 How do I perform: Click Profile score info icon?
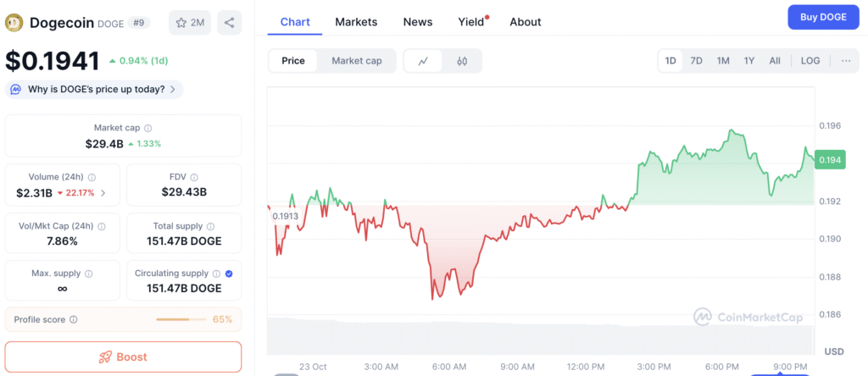click(74, 319)
